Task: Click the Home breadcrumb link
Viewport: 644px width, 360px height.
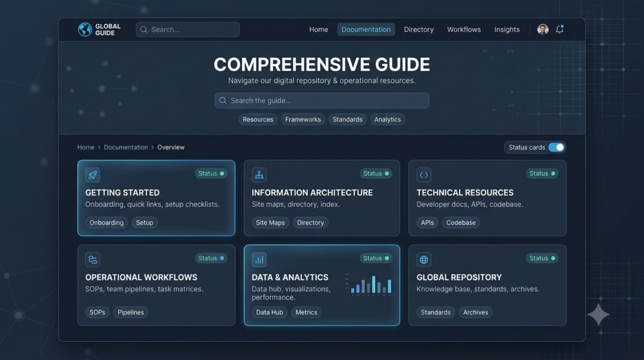Action: tap(86, 147)
